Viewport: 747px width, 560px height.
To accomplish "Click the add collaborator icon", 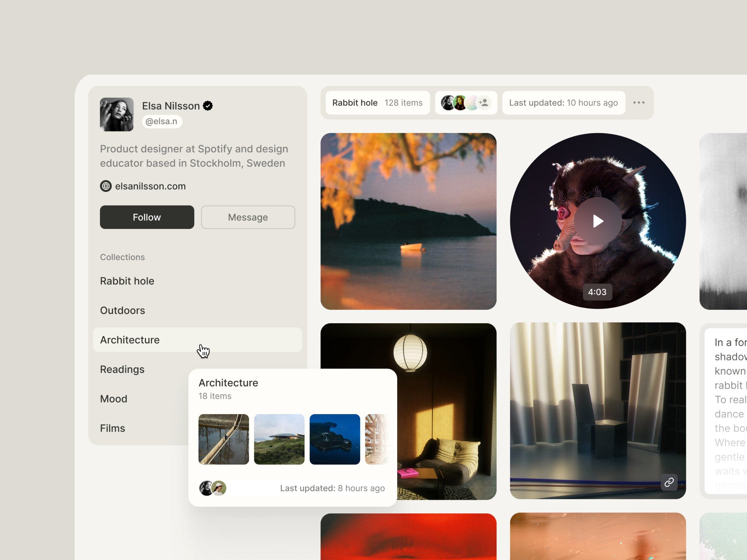I will [484, 103].
